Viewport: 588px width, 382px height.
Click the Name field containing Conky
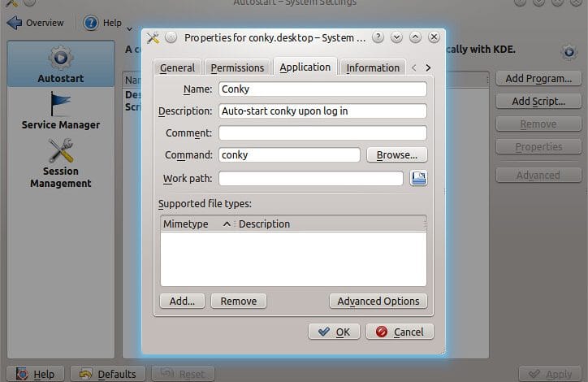pyautogui.click(x=322, y=89)
